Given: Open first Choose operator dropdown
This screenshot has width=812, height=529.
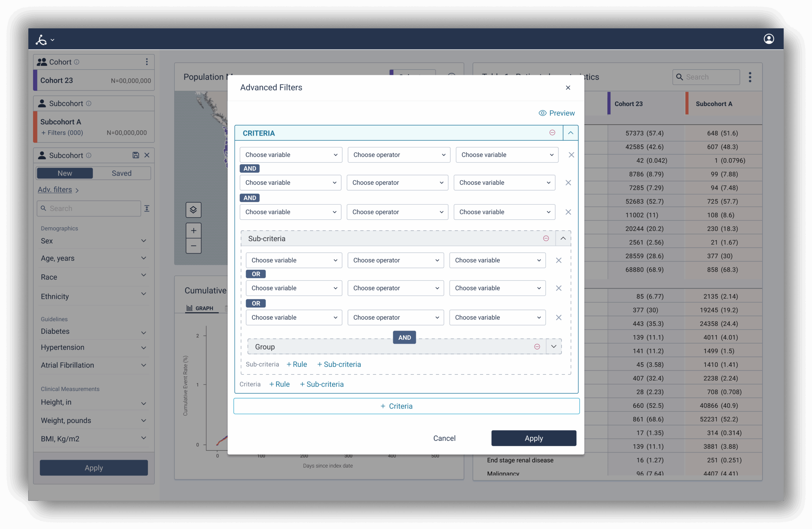Looking at the screenshot, I should coord(398,155).
